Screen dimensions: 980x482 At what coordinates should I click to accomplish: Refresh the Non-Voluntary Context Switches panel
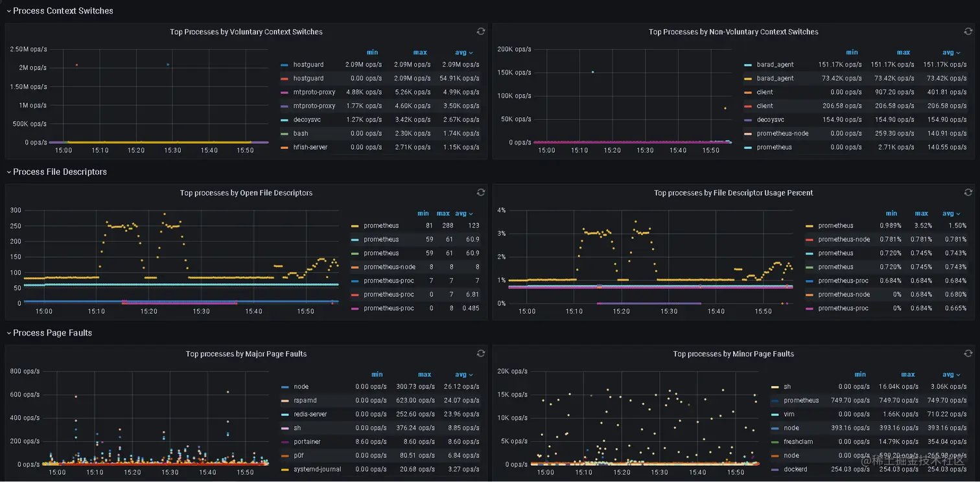pyautogui.click(x=968, y=32)
